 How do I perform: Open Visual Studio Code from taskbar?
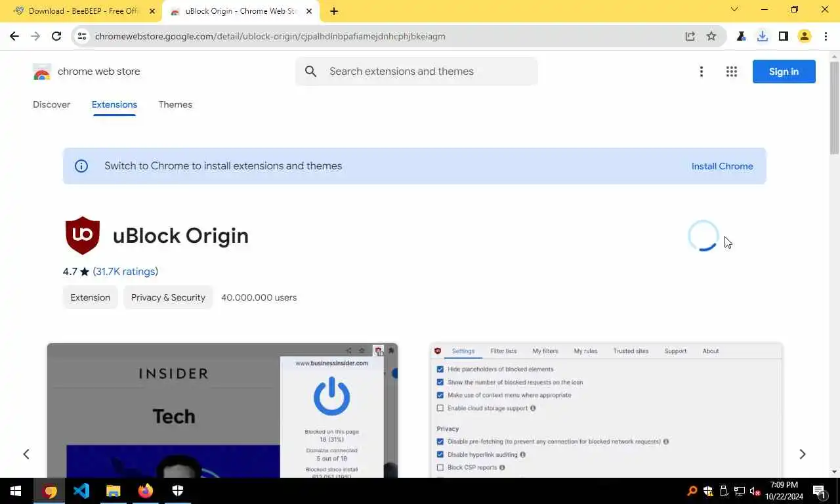tap(81, 491)
